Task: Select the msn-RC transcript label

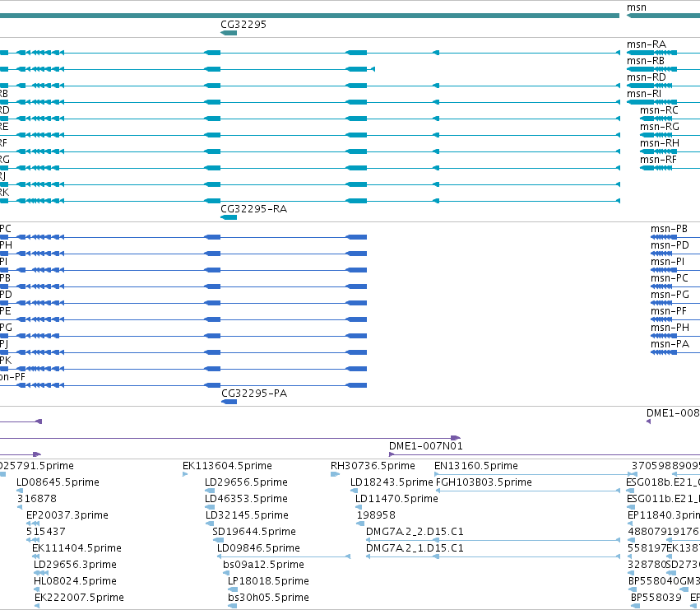Action: click(659, 110)
